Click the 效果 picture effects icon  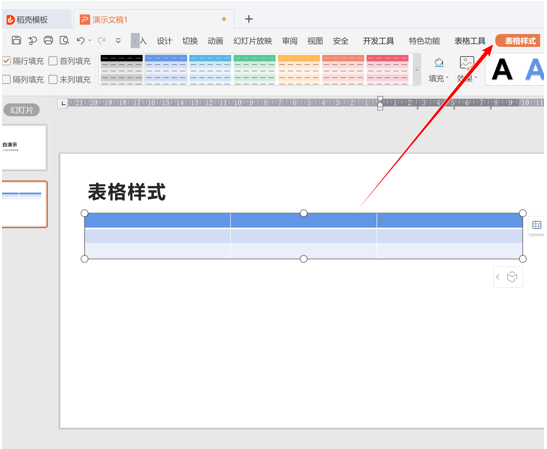[467, 63]
